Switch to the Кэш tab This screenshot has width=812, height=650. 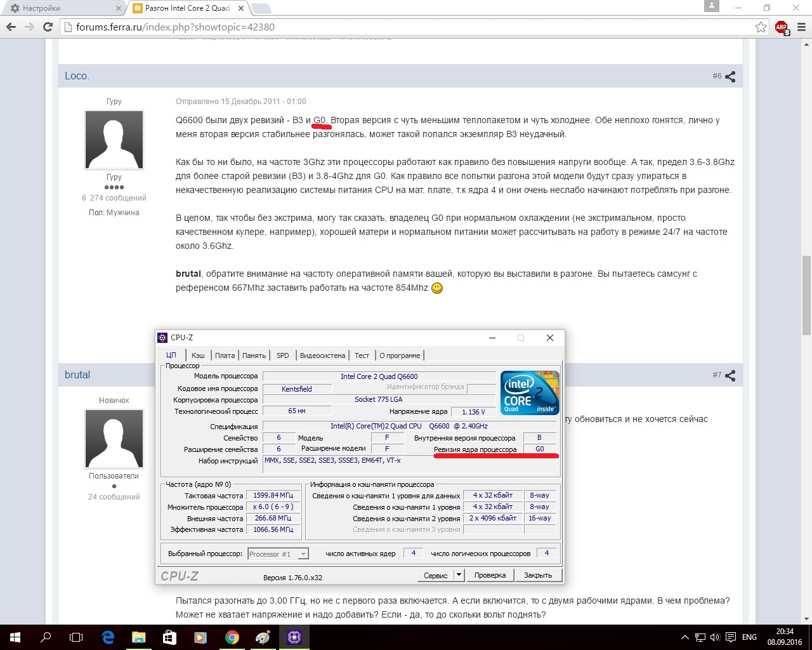click(198, 355)
